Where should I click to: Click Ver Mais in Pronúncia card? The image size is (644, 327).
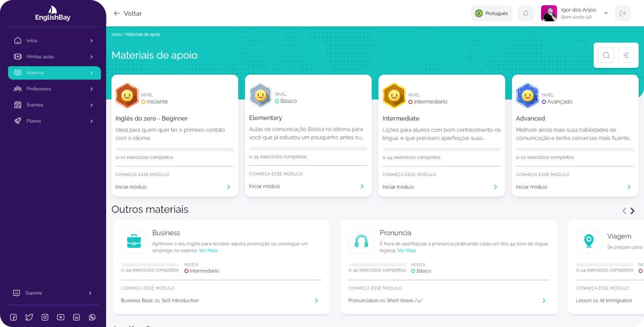[407, 251]
